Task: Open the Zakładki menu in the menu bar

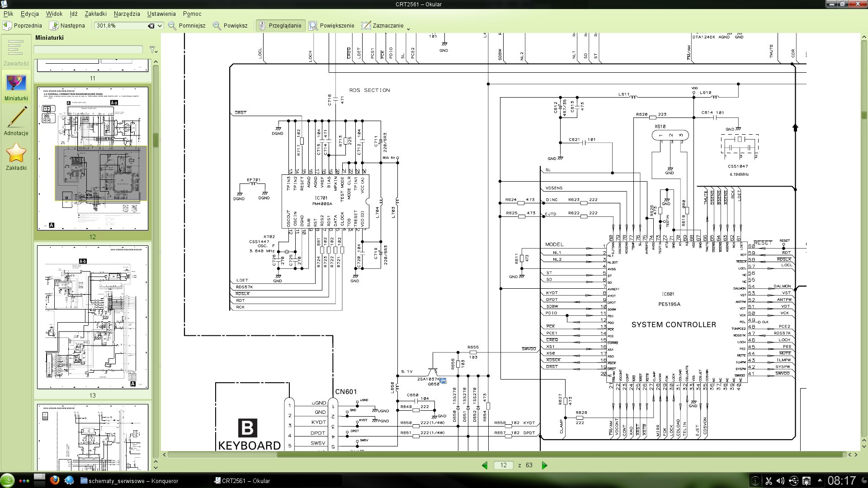Action: [x=95, y=14]
